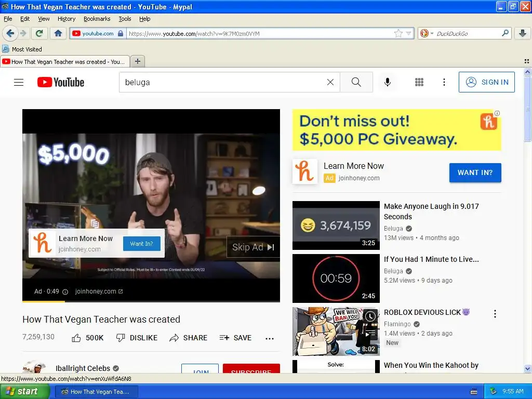Click the Skip Ad button
This screenshot has height=399, width=532.
tap(253, 247)
